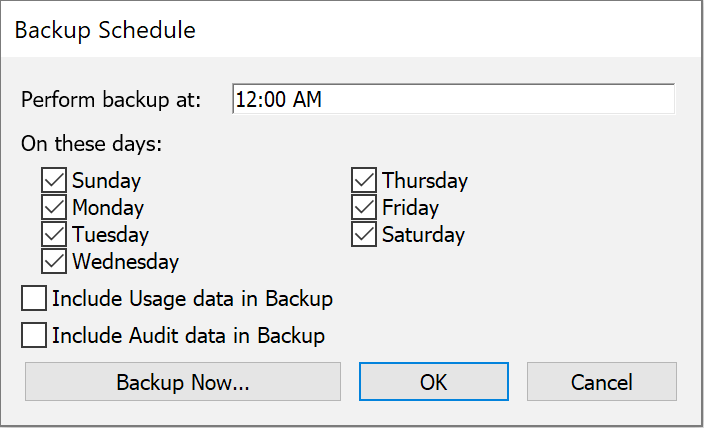Screen dimensions: 704x428
Task: Check Include Audit data in Backup
Action: (35, 335)
